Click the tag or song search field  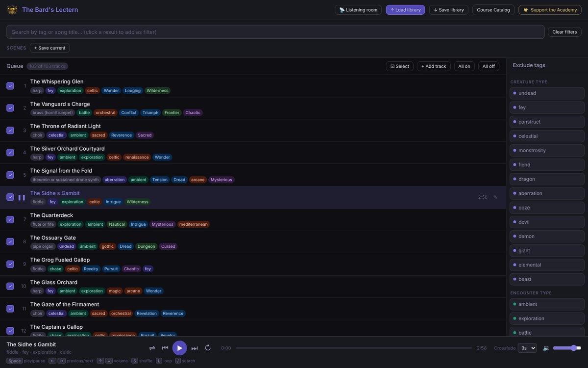pos(275,32)
